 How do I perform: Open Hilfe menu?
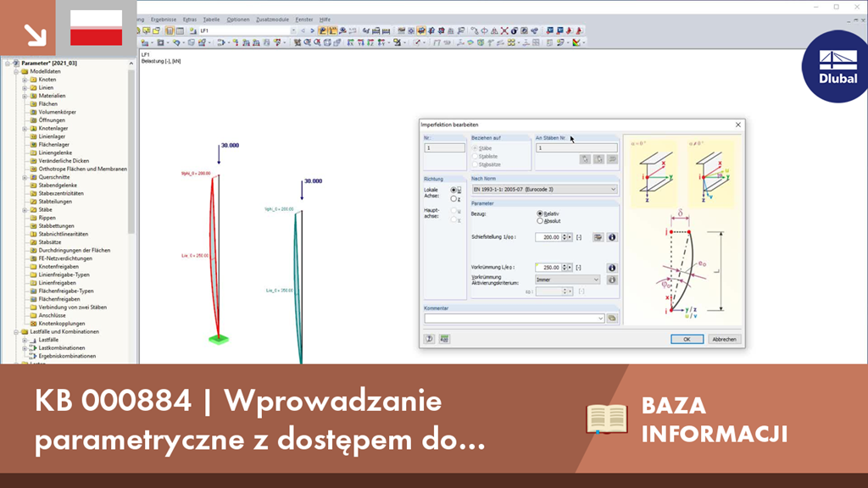(x=325, y=19)
